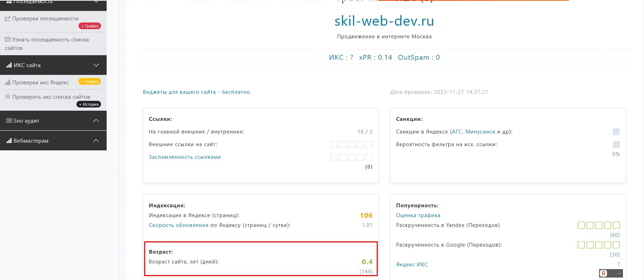Collapse the ИКС сайта section chevron

coord(96,65)
